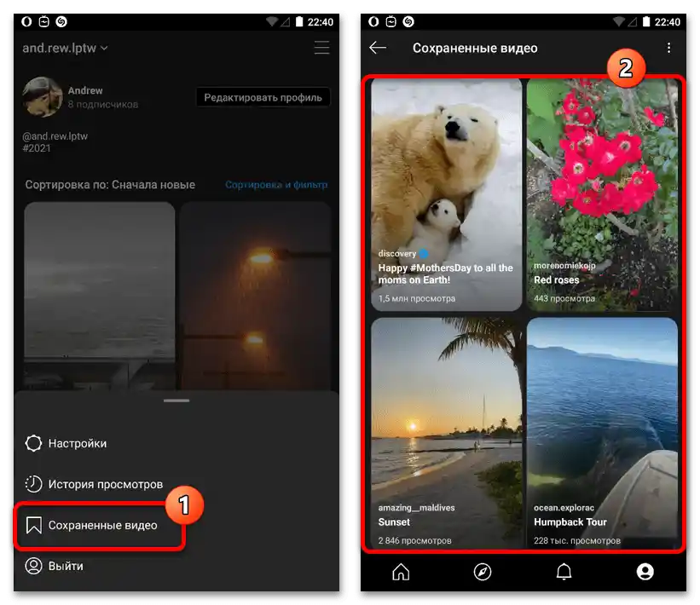700x605 pixels.
Task: Tap the bottom sheet drag handle
Action: (x=176, y=400)
